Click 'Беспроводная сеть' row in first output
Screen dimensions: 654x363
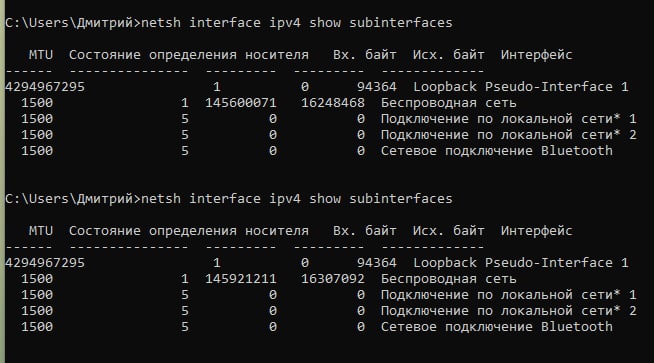coord(448,103)
